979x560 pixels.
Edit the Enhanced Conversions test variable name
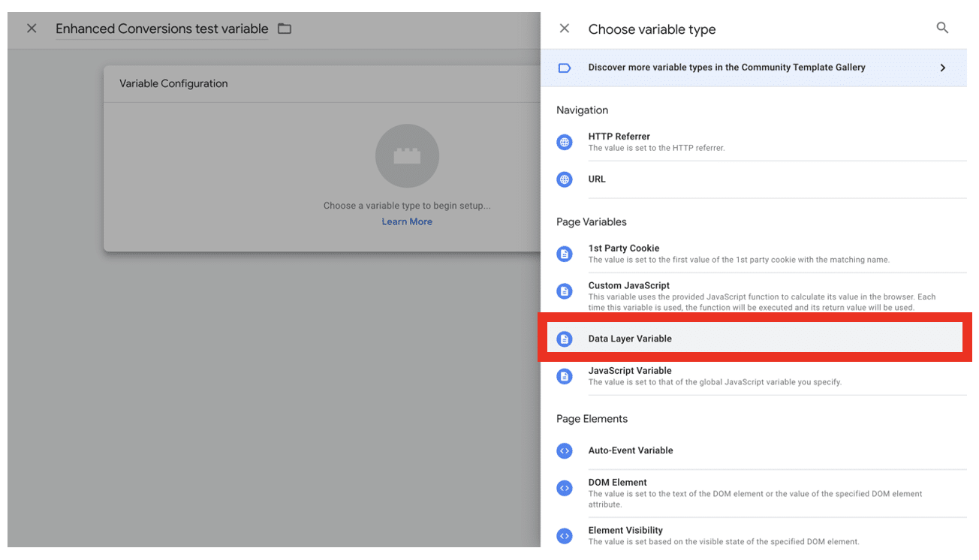[161, 29]
